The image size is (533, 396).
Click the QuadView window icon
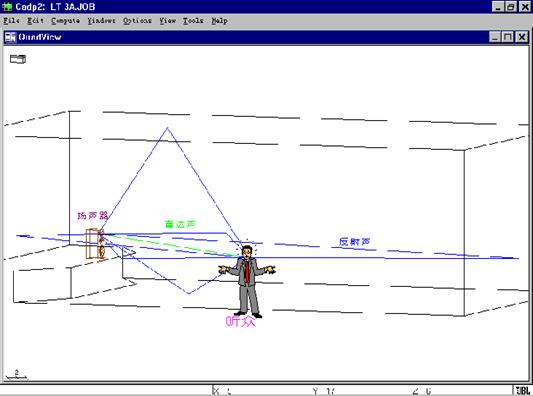click(x=10, y=37)
